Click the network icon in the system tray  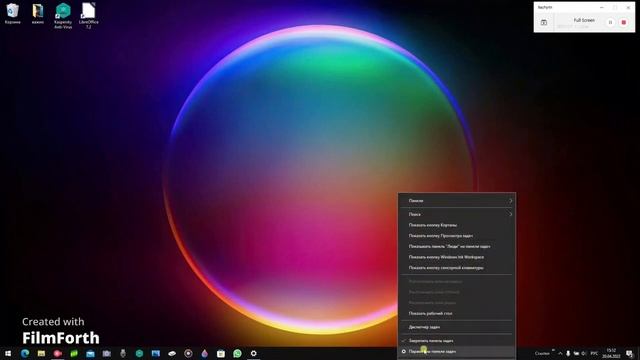coord(576,353)
